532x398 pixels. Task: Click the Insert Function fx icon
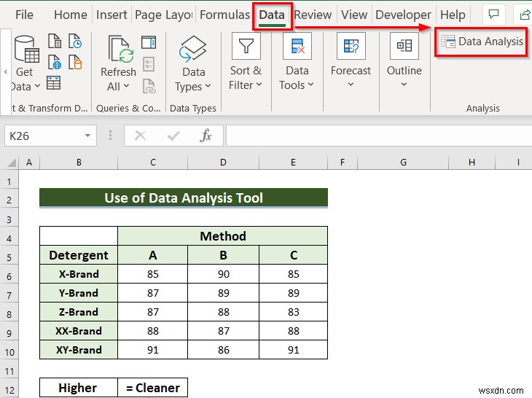point(206,136)
